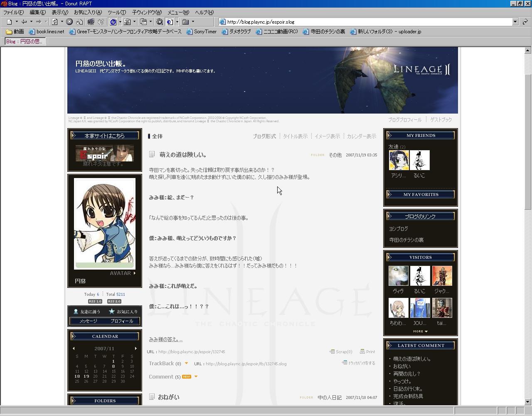Go back with the back arrow icon
532x416 pixels.
pos(24,22)
